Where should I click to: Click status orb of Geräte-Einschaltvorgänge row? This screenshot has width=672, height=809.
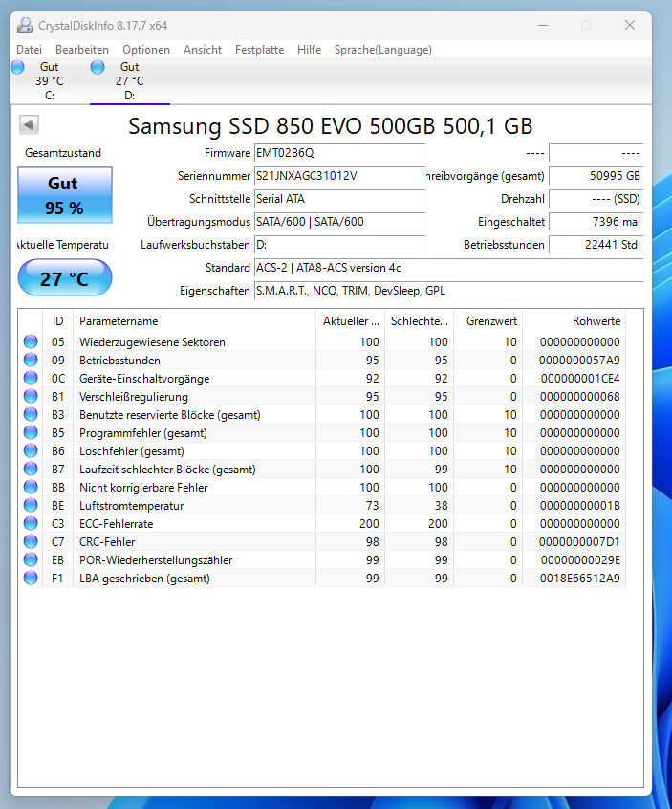coord(31,378)
